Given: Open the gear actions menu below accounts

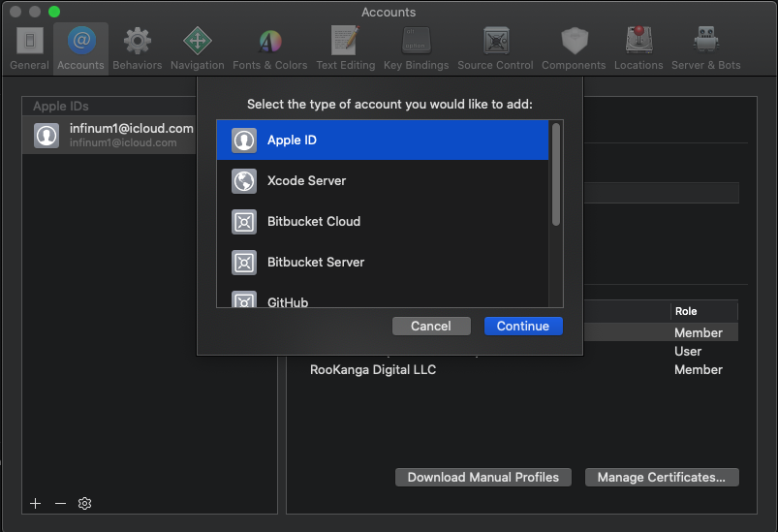Looking at the screenshot, I should 85,504.
